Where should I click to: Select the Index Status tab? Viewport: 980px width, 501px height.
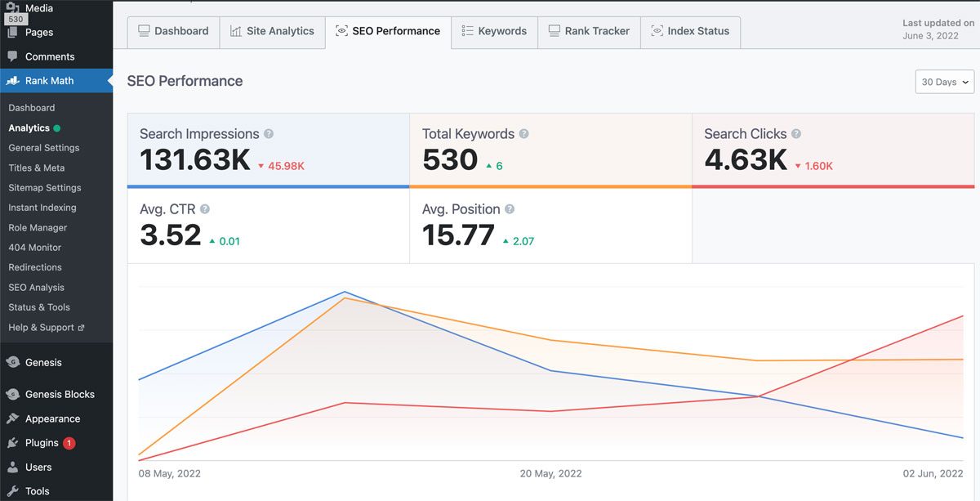click(690, 31)
